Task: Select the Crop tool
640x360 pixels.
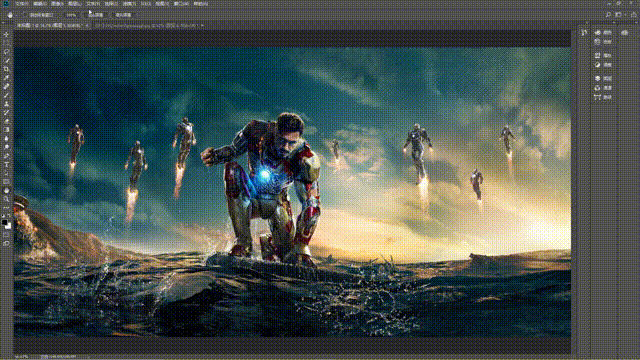Action: [6, 69]
